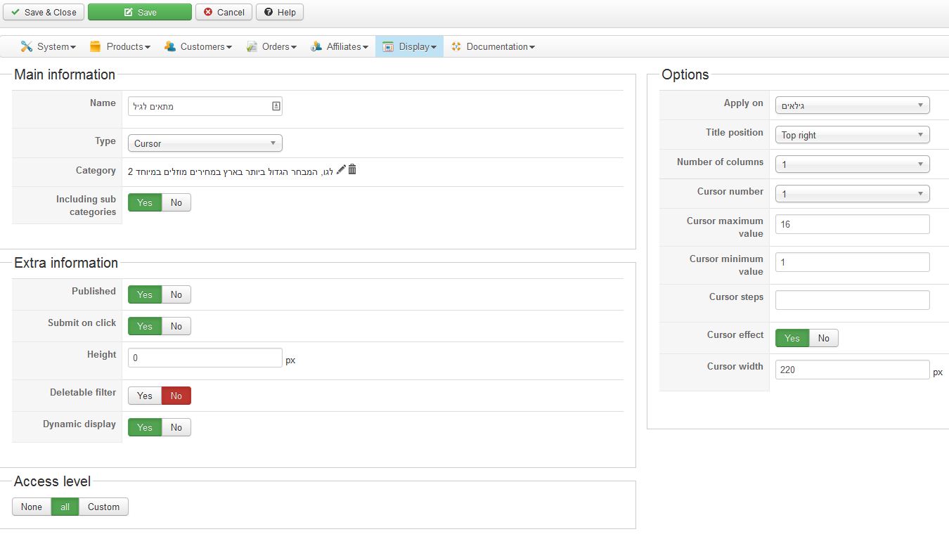This screenshot has width=949, height=560.
Task: Open the Type dropdown showing Cursor
Action: click(x=205, y=143)
